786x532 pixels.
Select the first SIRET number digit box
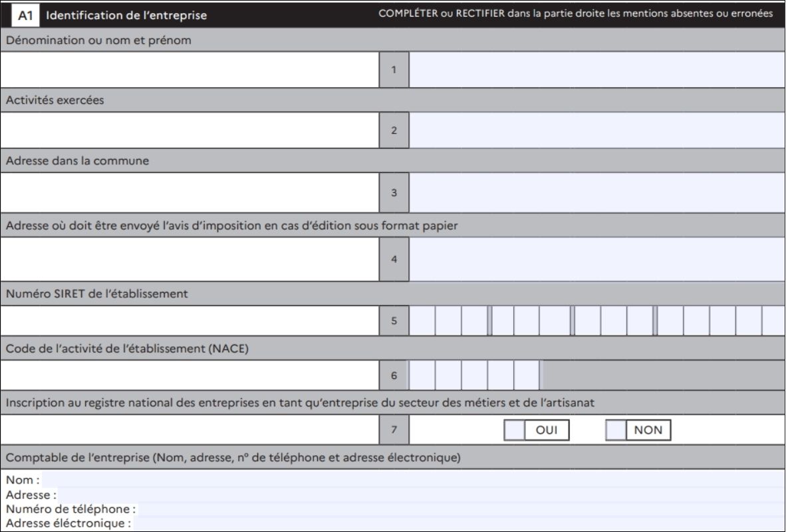[x=422, y=321]
